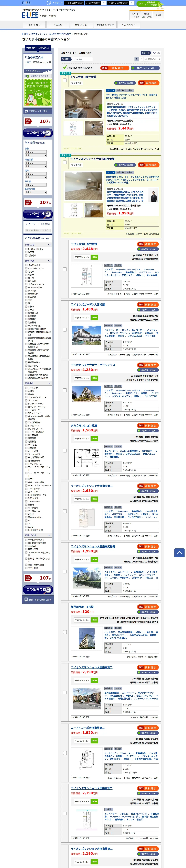This screenshot has width=186, height=868.
Task: Click この条件で検索 below the basic conditions
Action: click(38, 214)
